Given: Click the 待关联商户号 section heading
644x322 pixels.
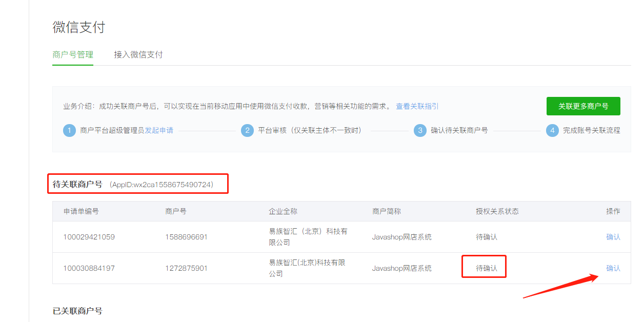Looking at the screenshot, I should [x=77, y=184].
